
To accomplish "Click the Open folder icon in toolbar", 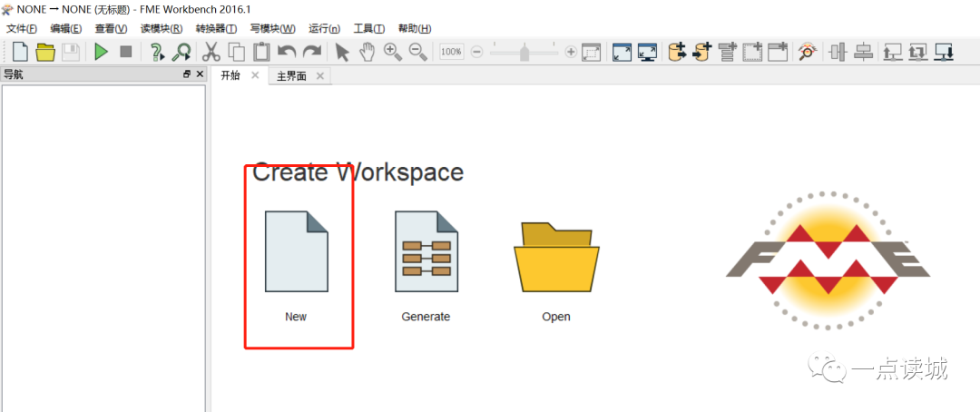I will click(45, 53).
